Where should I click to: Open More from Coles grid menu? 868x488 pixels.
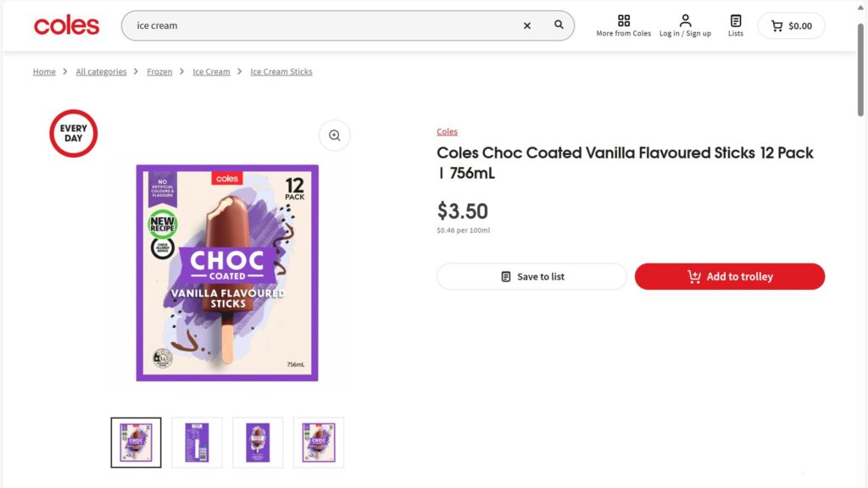click(x=624, y=25)
